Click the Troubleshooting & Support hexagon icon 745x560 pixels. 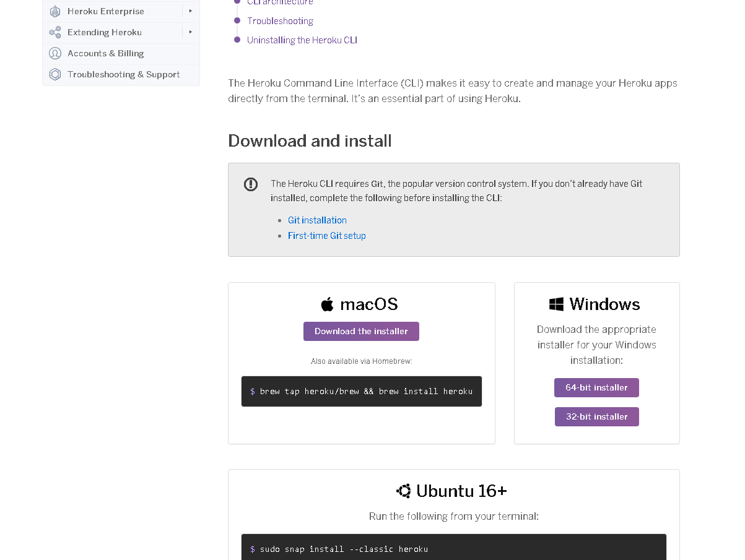55,74
